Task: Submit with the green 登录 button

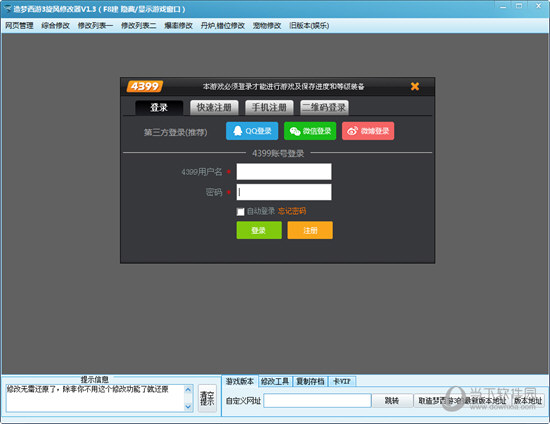Action: pos(259,230)
